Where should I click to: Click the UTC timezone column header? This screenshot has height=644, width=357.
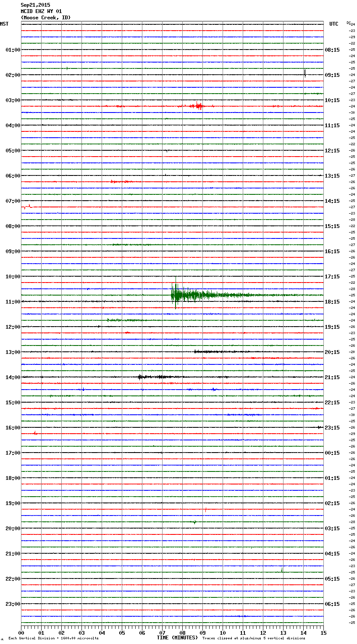pos(334,24)
